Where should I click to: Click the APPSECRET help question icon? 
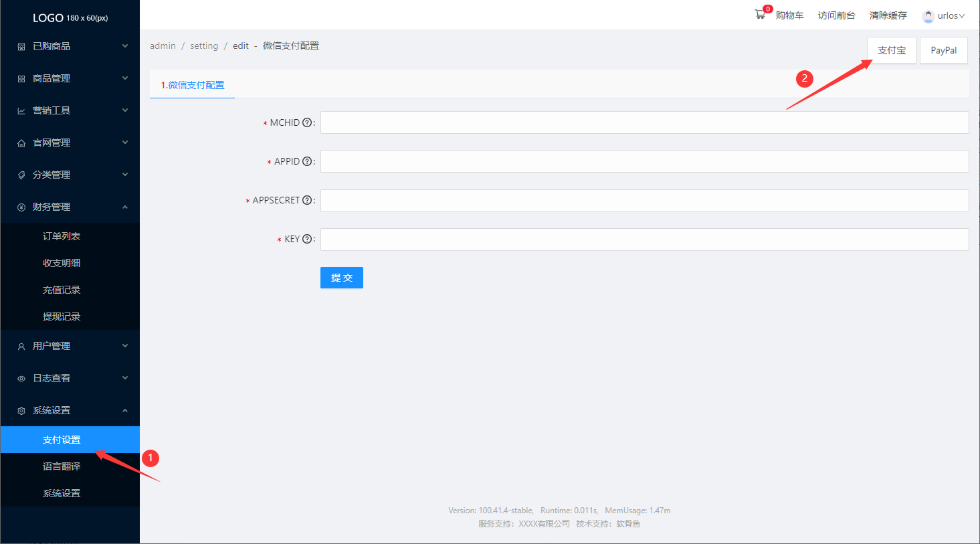pyautogui.click(x=307, y=200)
